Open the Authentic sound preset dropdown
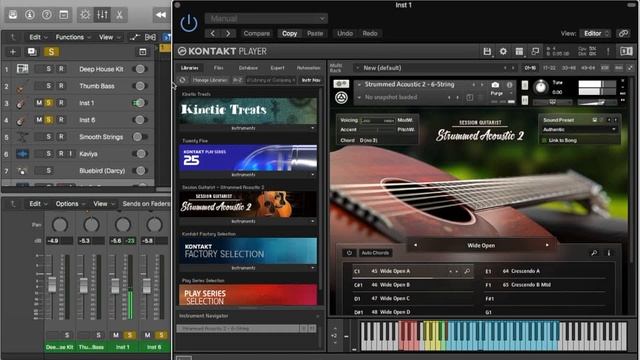The image size is (640, 360). (x=579, y=130)
